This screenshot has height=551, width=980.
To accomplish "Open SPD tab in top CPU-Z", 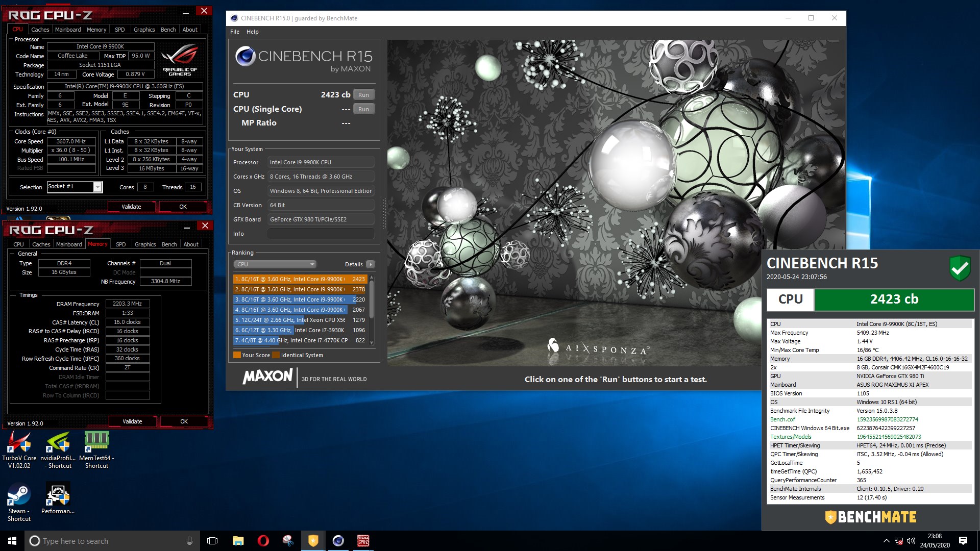I will 120,30.
